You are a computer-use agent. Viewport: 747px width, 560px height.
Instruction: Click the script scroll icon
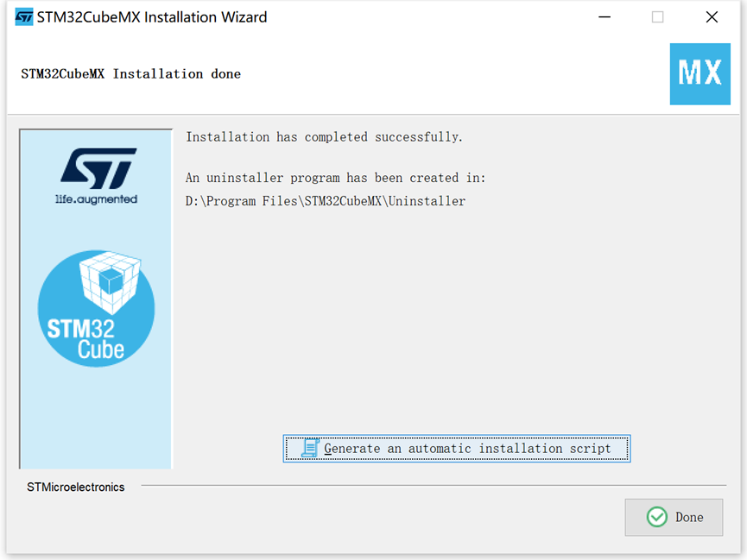click(x=310, y=448)
